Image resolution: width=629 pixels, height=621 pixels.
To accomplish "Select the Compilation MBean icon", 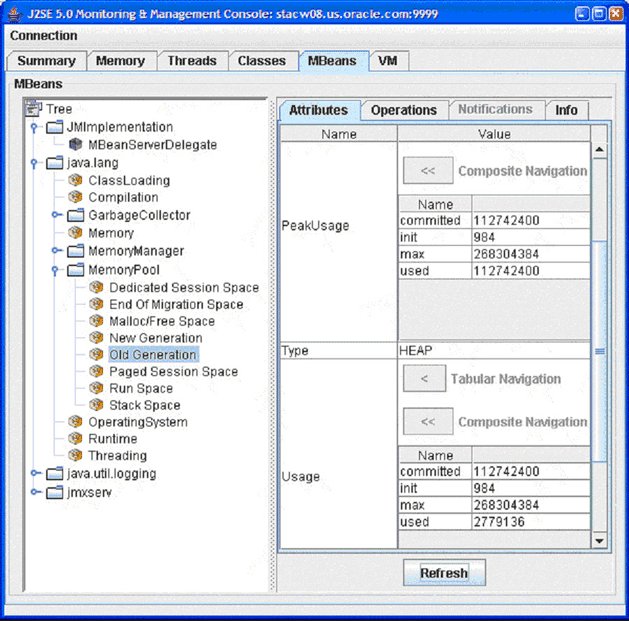I will click(x=76, y=198).
